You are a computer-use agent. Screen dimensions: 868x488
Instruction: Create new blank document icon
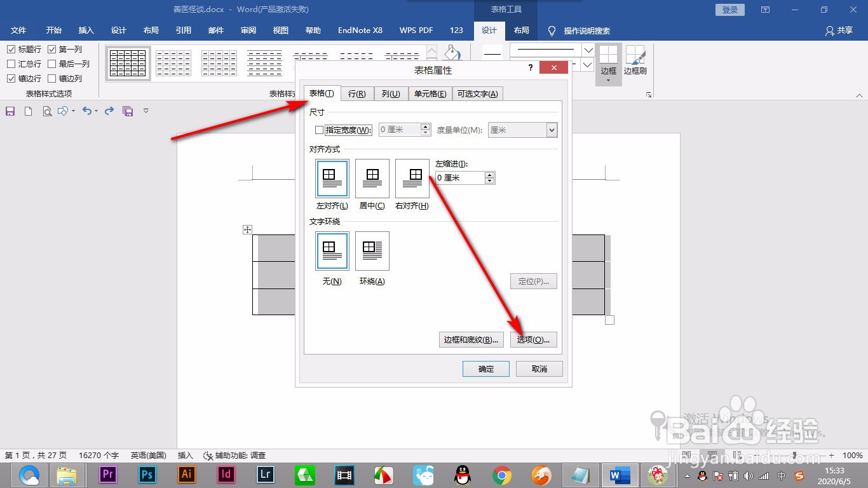28,111
